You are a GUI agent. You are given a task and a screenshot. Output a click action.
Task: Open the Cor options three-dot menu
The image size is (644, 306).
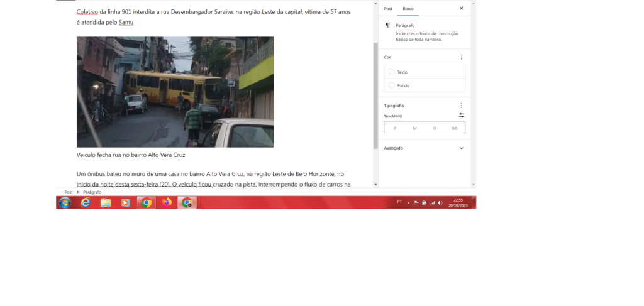(x=461, y=57)
